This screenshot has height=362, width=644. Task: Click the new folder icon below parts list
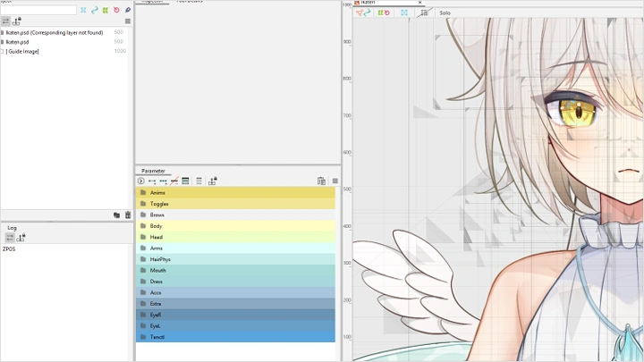(116, 215)
